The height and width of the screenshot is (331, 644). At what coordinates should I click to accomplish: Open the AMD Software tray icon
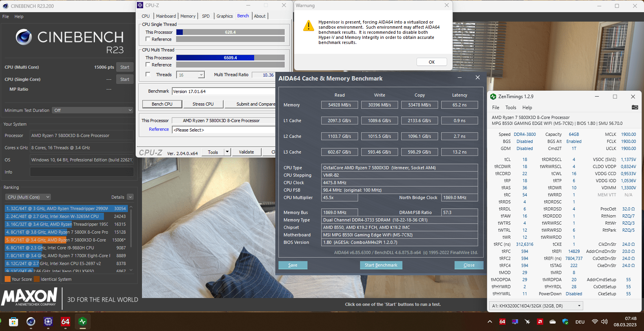point(540,322)
